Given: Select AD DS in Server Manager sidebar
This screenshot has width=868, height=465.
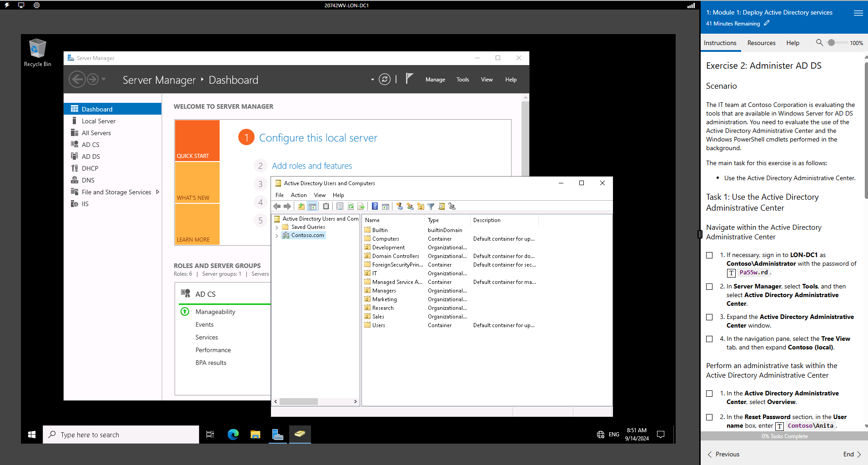Looking at the screenshot, I should (x=90, y=157).
